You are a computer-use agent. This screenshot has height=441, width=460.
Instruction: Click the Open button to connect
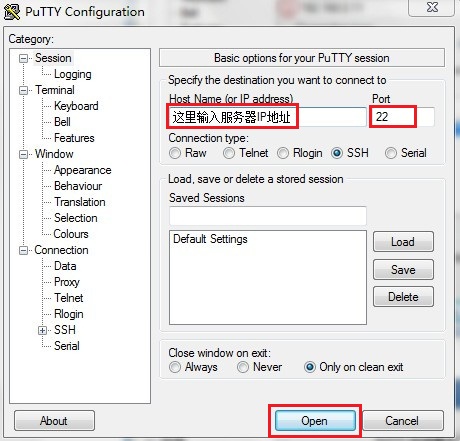click(315, 421)
